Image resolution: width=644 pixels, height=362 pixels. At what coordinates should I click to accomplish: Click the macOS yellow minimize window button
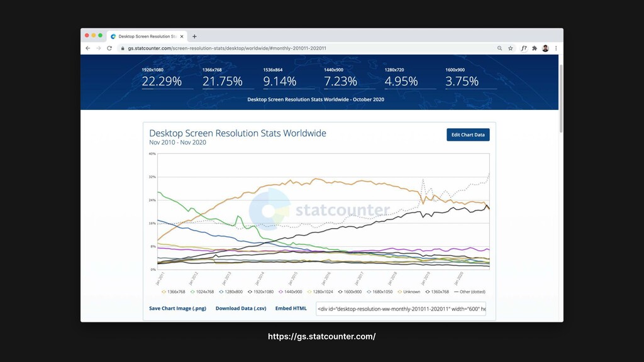click(x=94, y=36)
